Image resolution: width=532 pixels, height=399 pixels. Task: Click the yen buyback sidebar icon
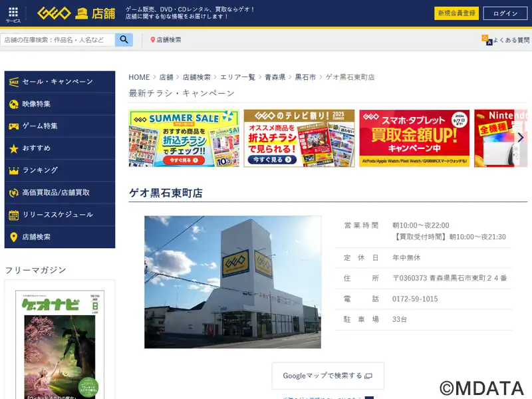[13, 193]
